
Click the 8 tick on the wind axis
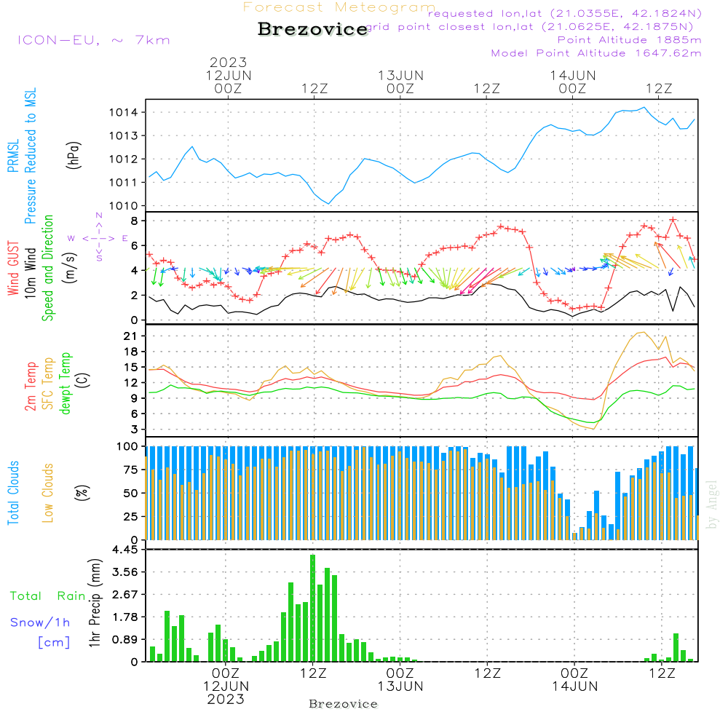135,221
